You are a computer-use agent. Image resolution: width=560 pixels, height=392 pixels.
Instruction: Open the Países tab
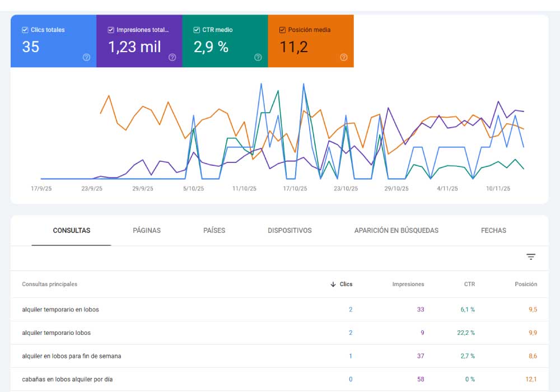pos(214,231)
